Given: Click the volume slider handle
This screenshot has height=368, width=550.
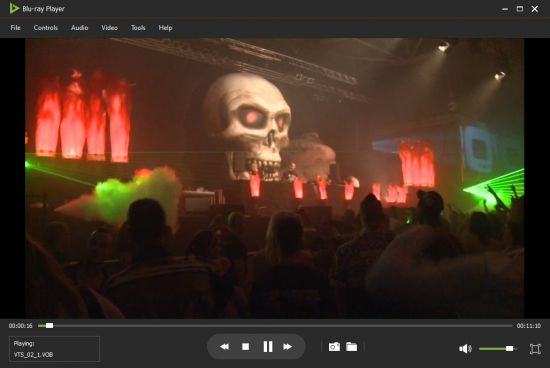Looking at the screenshot, I should [x=509, y=348].
